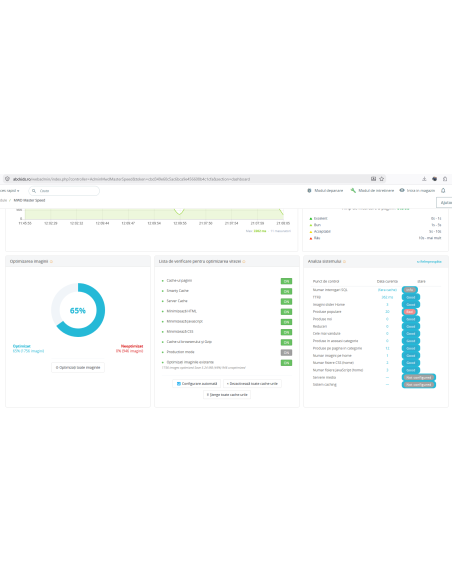Toggle CSS minification ON switch
The image size is (452, 584).
[286, 332]
